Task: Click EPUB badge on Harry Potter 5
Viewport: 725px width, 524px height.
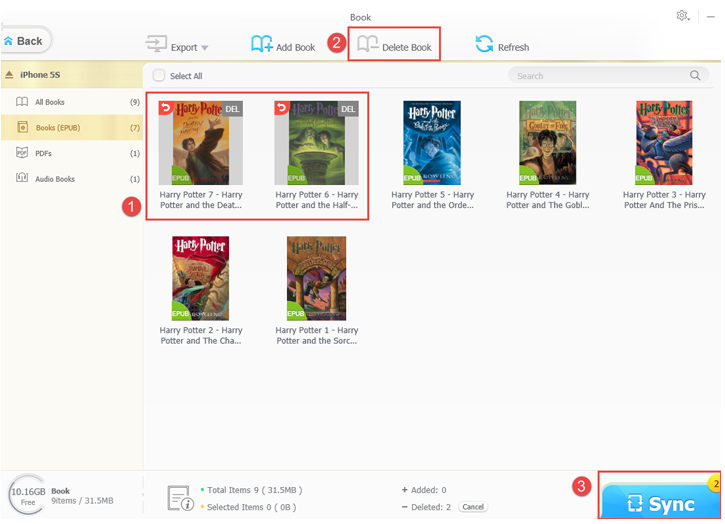Action: [x=412, y=177]
